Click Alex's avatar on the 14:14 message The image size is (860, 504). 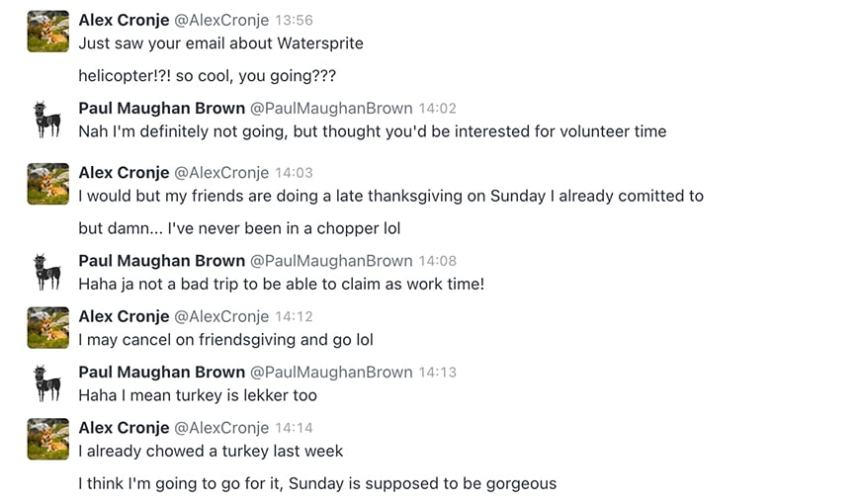[47, 439]
